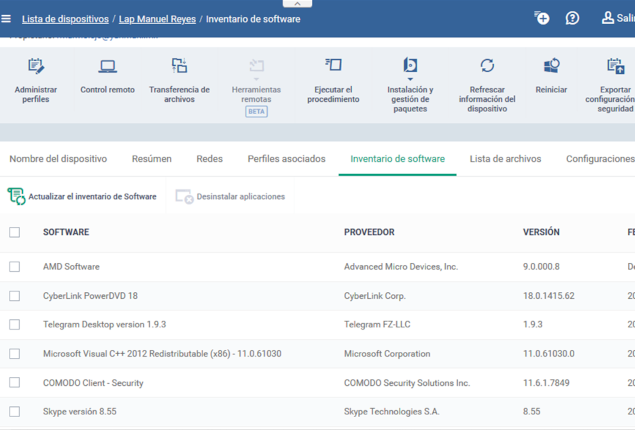Click Inventario de software breadcrumb text
This screenshot has height=430, width=635.
[x=253, y=19]
